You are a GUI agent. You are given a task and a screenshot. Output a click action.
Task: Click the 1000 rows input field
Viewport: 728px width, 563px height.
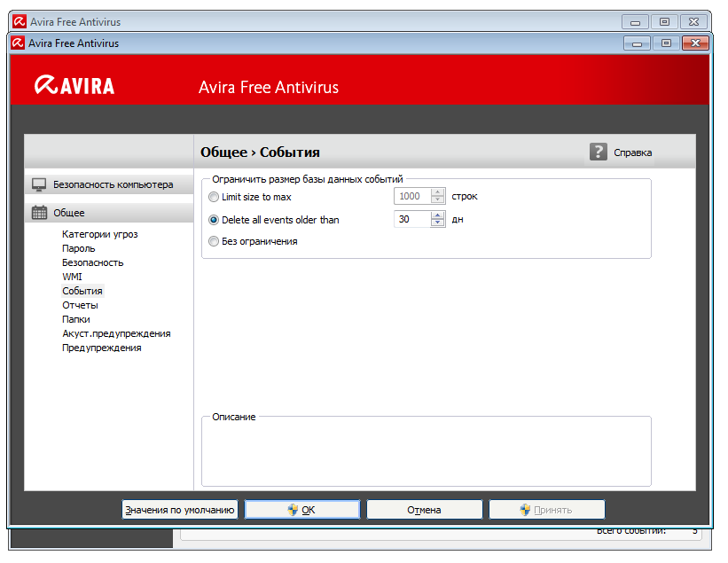412,196
